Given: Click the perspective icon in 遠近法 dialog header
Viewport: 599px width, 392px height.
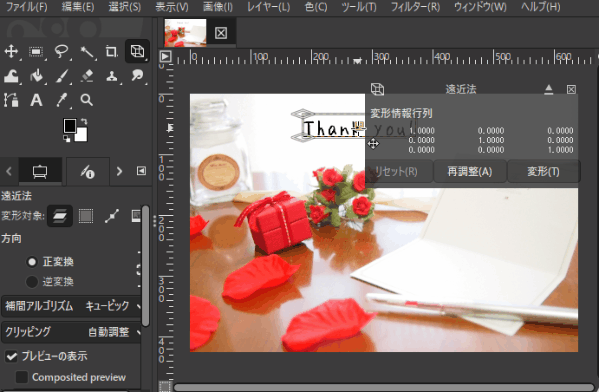Looking at the screenshot, I should click(x=377, y=89).
